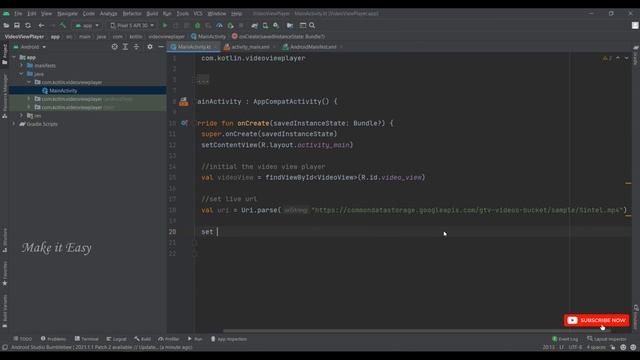Viewport: 640px width, 360px height.
Task: Click the YouTube Subscribe Now button
Action: [x=596, y=320]
